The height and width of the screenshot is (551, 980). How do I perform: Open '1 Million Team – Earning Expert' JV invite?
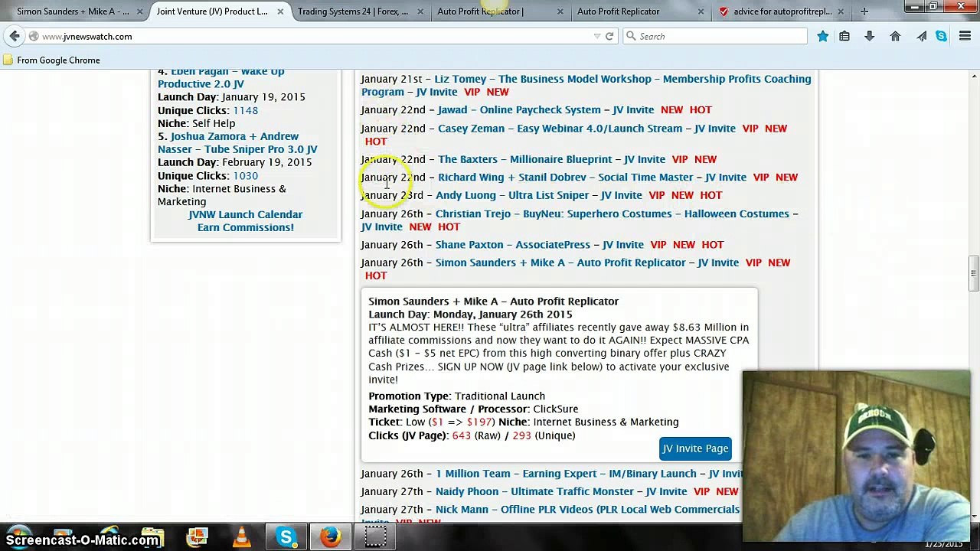pyautogui.click(x=590, y=474)
